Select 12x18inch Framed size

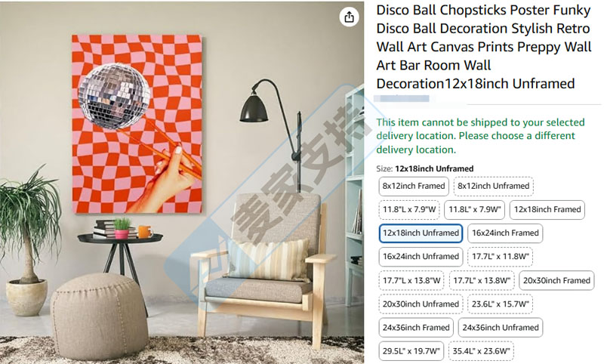click(x=547, y=209)
